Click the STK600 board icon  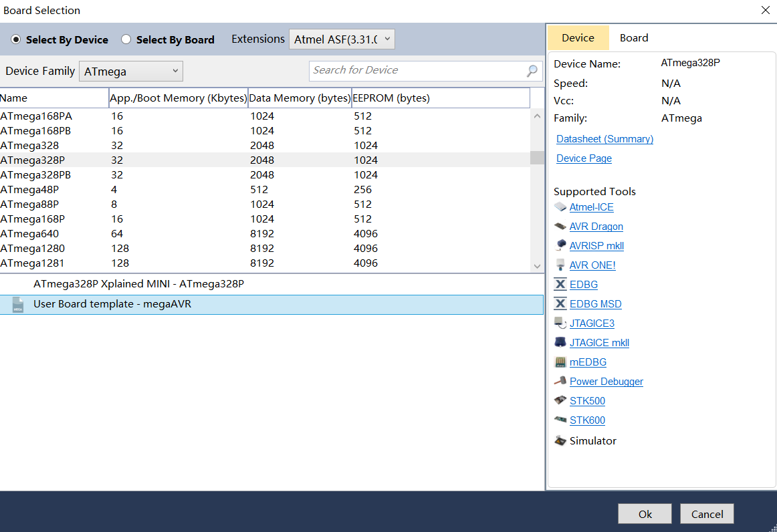560,420
